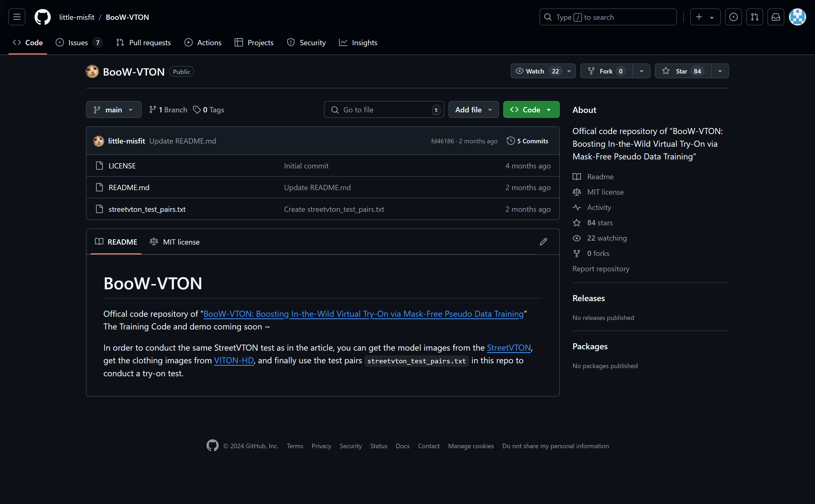
Task: Click the commit history clock icon
Action: pos(511,141)
